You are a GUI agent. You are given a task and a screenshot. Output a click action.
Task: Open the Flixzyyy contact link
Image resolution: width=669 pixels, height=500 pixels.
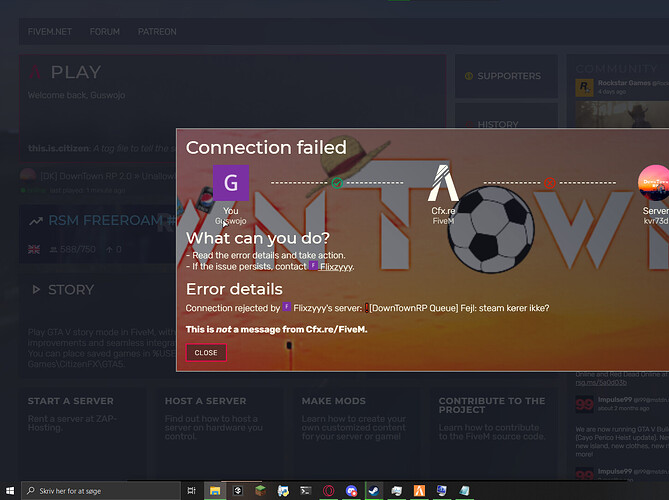point(336,267)
